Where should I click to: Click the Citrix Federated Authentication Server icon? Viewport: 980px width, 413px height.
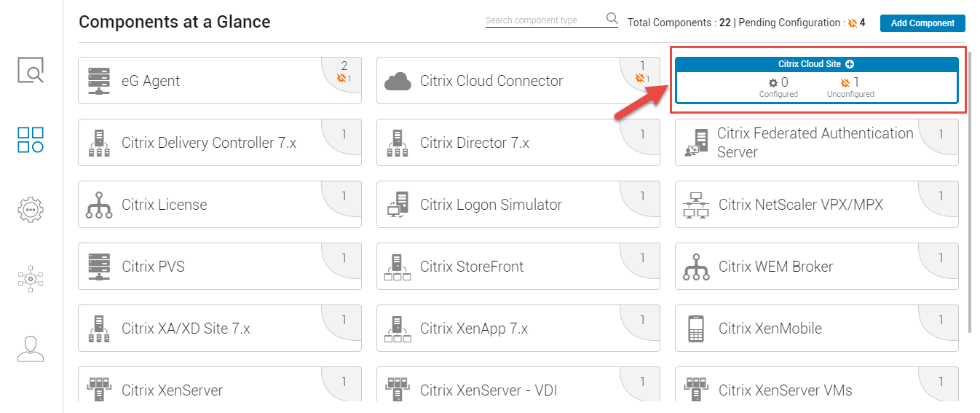point(696,143)
